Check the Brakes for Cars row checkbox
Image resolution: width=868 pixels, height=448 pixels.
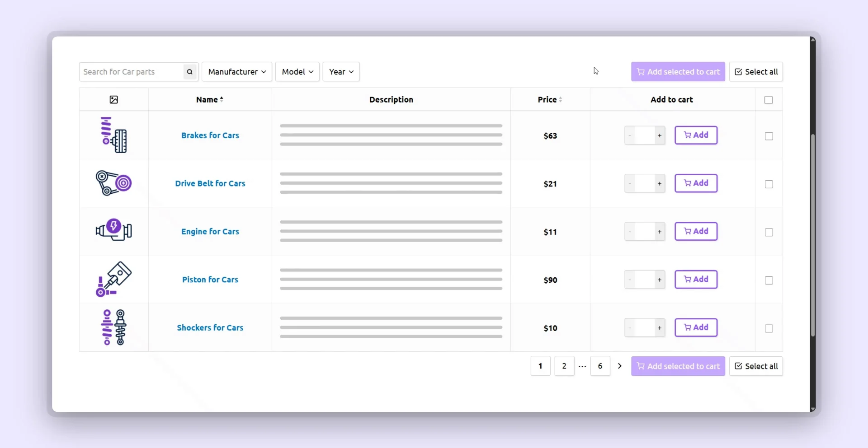click(769, 136)
